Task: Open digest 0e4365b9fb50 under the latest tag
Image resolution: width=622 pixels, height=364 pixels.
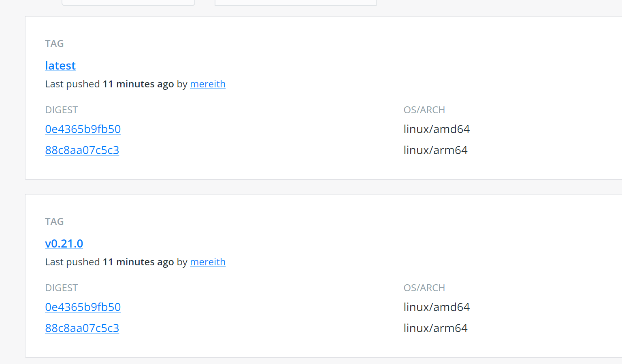Action: click(83, 129)
